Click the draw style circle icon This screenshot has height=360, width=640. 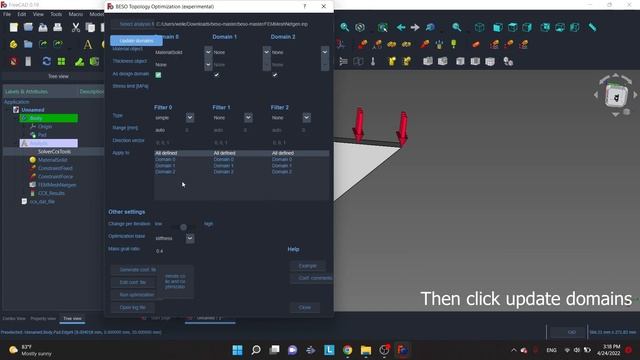click(360, 27)
